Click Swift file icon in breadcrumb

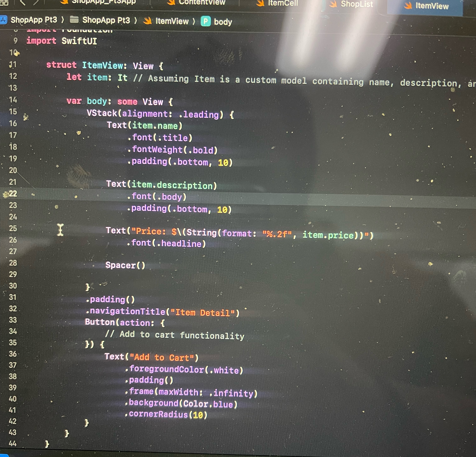pyautogui.click(x=147, y=21)
